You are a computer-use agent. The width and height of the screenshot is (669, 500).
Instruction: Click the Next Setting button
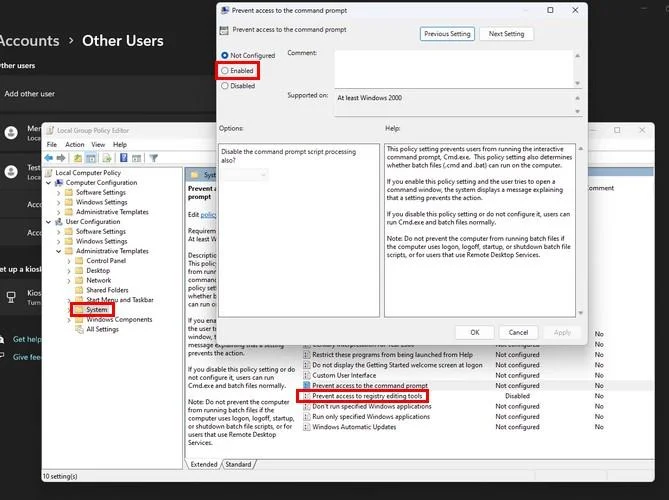[506, 34]
